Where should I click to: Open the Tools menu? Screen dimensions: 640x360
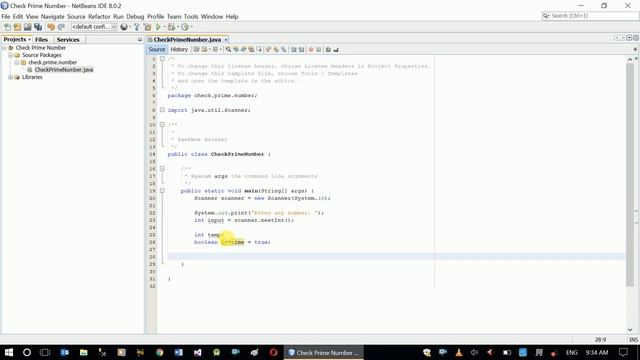click(191, 17)
